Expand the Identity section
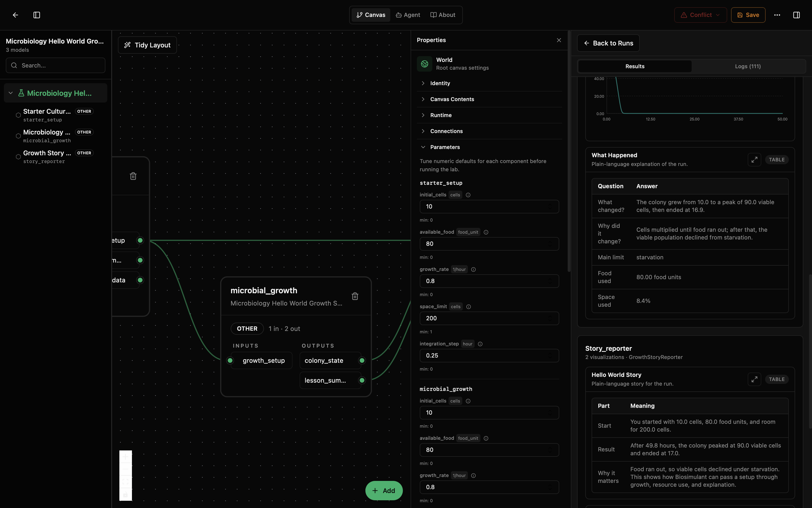 (489, 83)
